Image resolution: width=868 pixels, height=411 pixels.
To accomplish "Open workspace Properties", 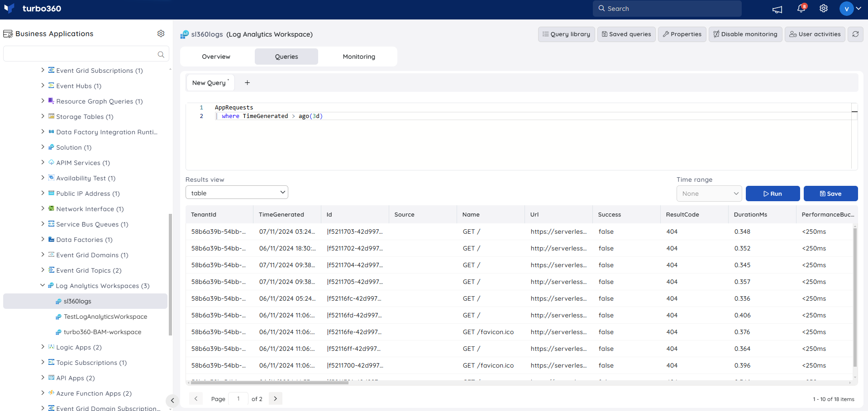I will click(x=682, y=34).
